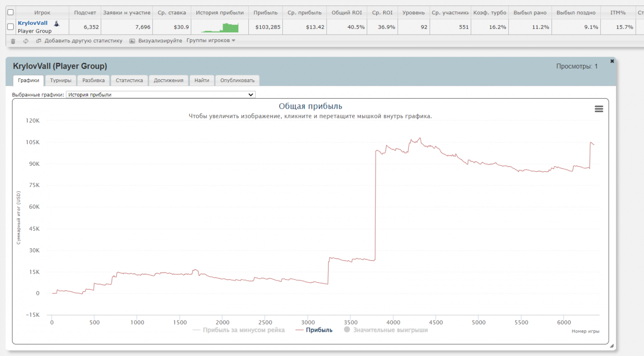Sort by the 'ITM%' column header
The width and height of the screenshot is (644, 356).
pos(618,12)
